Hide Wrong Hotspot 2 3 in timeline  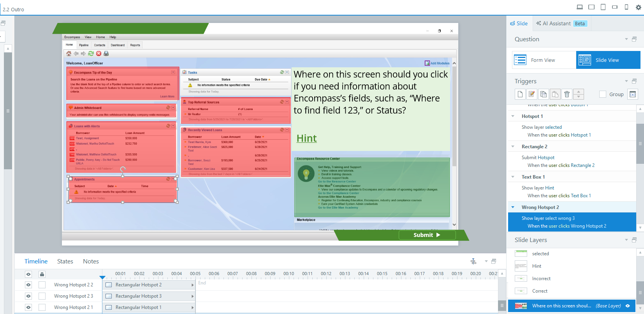[28, 296]
